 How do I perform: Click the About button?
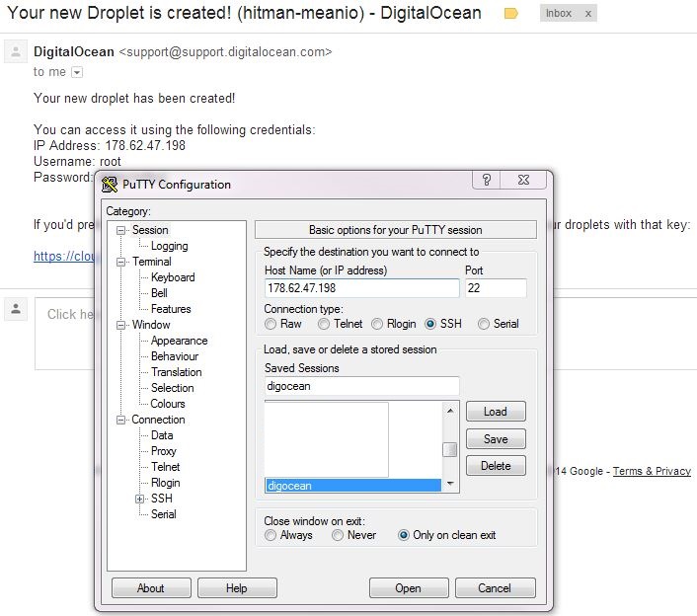pyautogui.click(x=151, y=588)
